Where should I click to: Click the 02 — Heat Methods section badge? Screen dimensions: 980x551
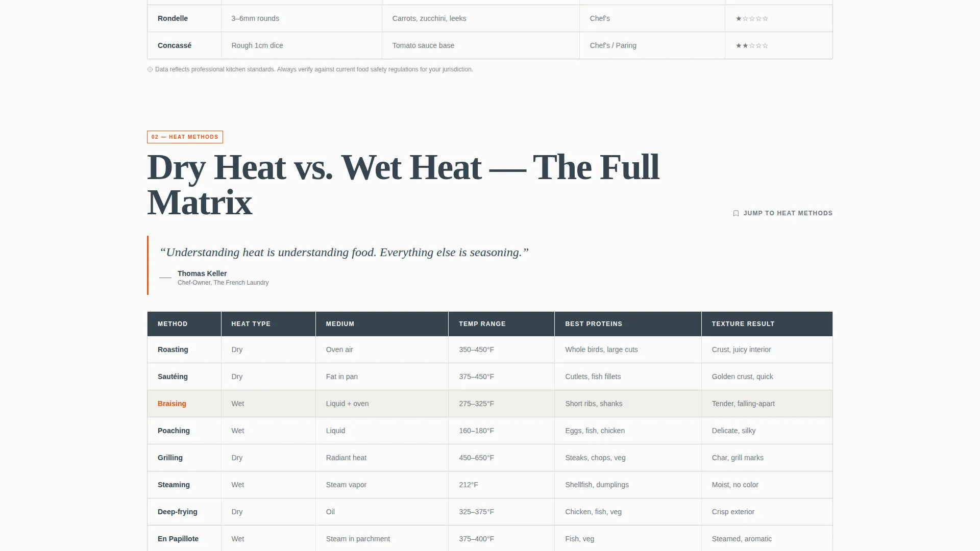pyautogui.click(x=185, y=137)
